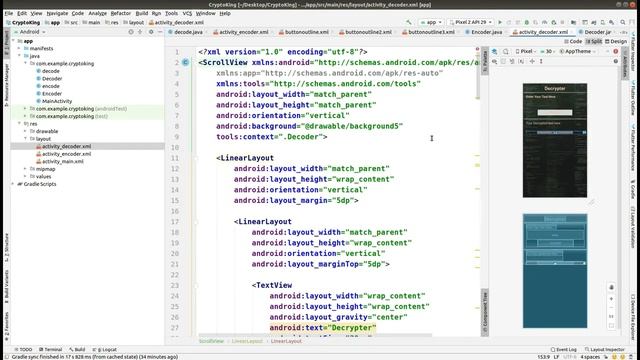Click the res breadcrumb in navigation bar

(111, 22)
